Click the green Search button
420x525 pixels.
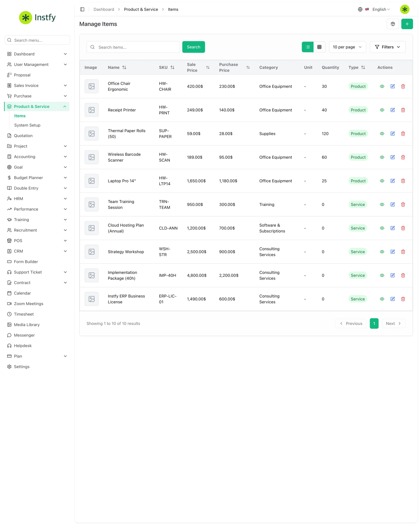[x=193, y=47]
